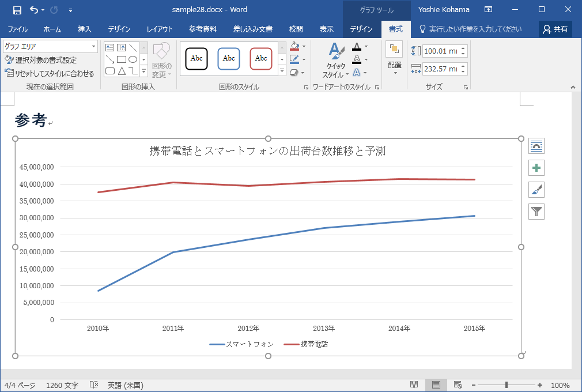Open the 挿入 ribbon tab
The height and width of the screenshot is (392, 582).
(x=84, y=29)
